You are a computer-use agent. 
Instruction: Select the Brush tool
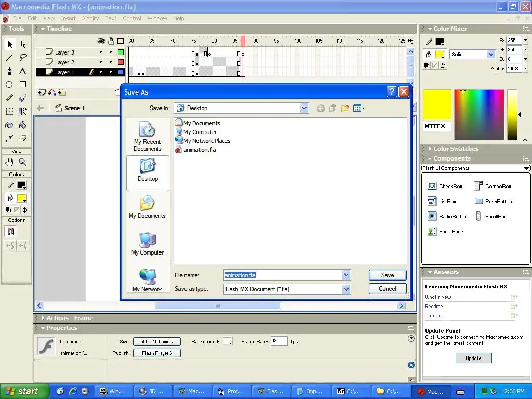pos(23,98)
